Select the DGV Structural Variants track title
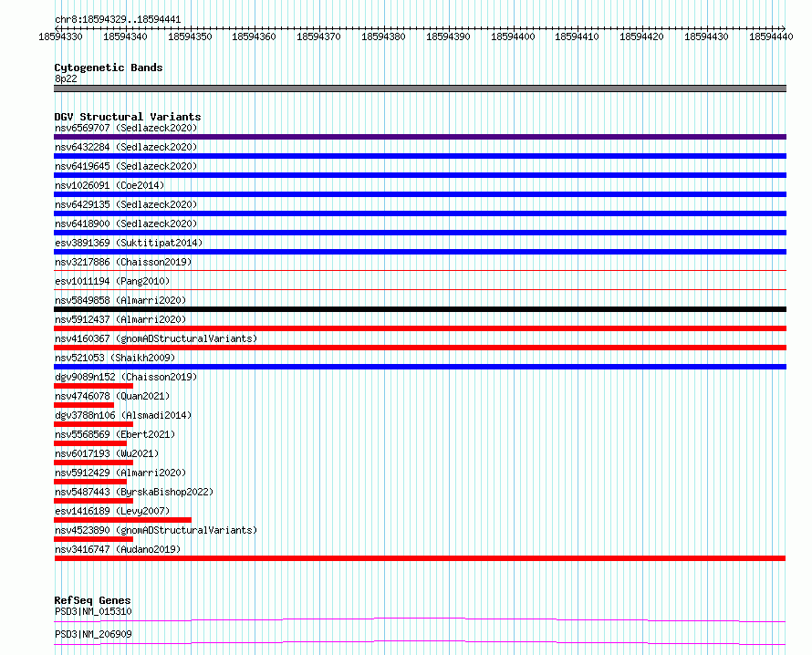Screen dimensions: 812x655 pos(128,117)
